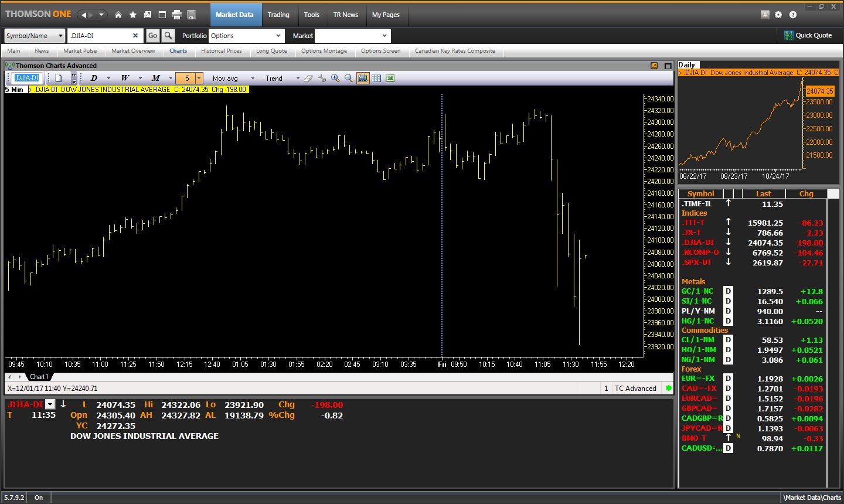
Task: Click the CL/1-NM crude symbol
Action: (x=698, y=340)
